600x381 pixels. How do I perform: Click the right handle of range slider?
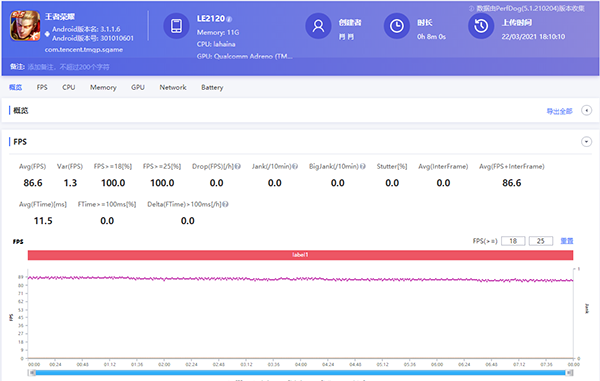(570, 373)
